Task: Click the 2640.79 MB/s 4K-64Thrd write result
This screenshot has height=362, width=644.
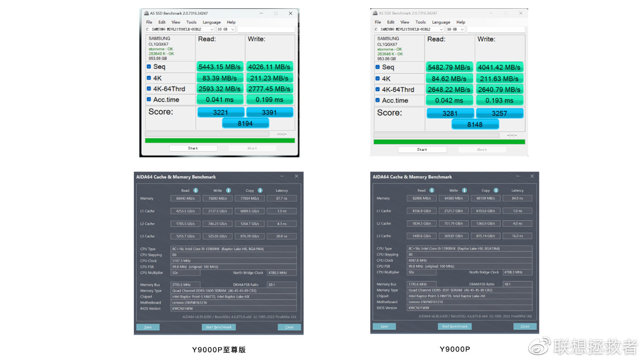Action: 499,89
